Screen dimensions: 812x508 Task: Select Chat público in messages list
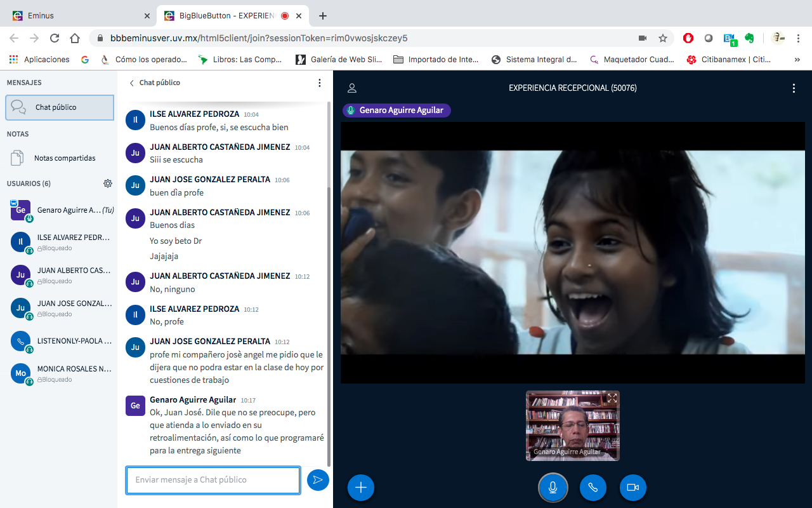[60, 107]
